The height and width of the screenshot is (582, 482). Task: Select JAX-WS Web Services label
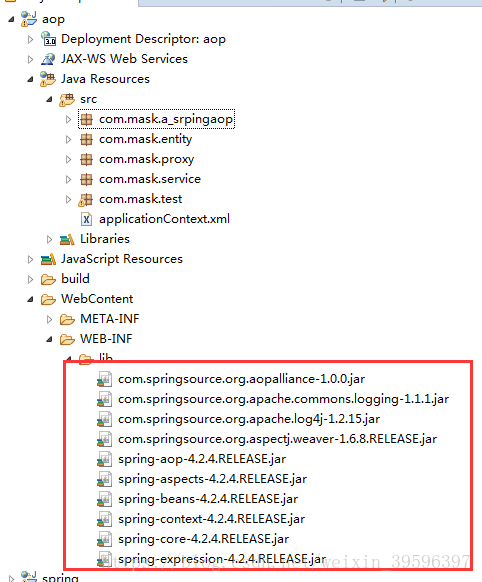click(124, 59)
